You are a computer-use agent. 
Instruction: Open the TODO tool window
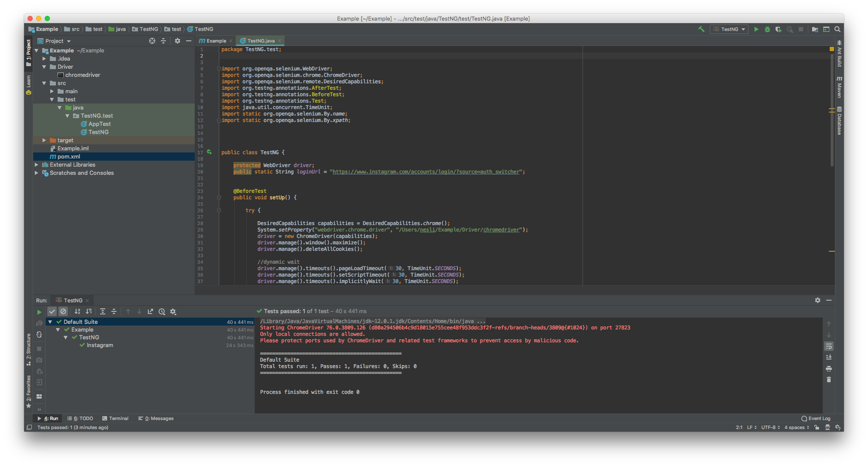click(80, 418)
